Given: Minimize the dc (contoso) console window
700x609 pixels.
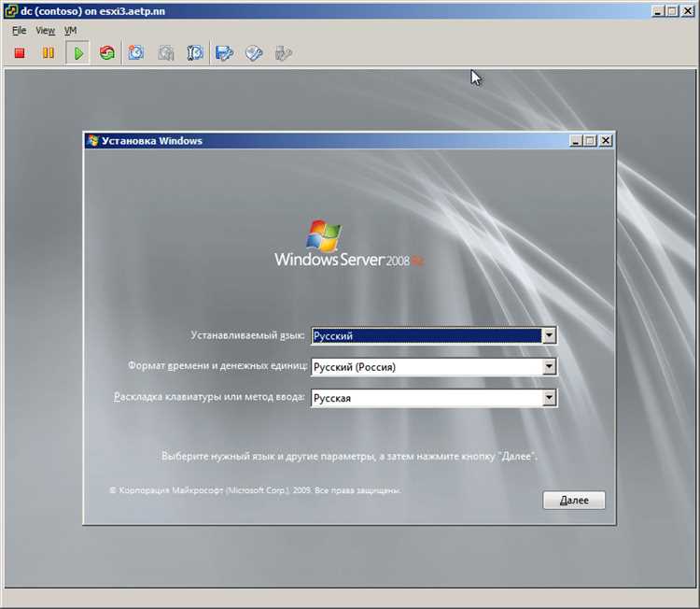Looking at the screenshot, I should (x=658, y=11).
